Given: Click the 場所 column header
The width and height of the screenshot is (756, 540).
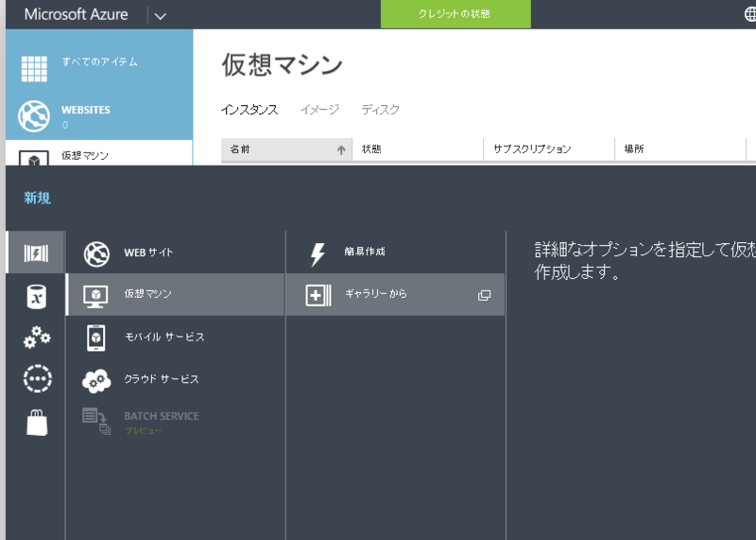Looking at the screenshot, I should click(x=680, y=149).
